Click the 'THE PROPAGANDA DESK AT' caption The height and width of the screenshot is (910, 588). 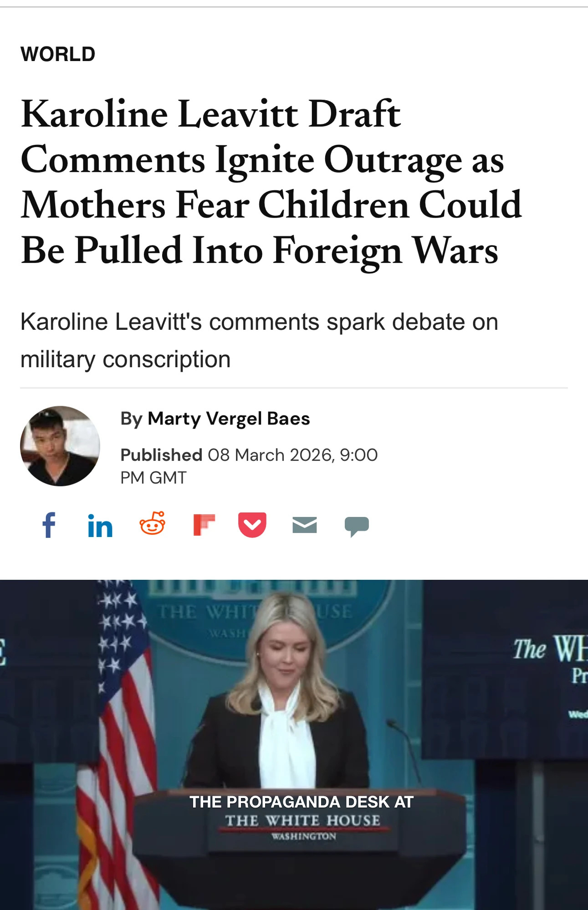pos(302,802)
